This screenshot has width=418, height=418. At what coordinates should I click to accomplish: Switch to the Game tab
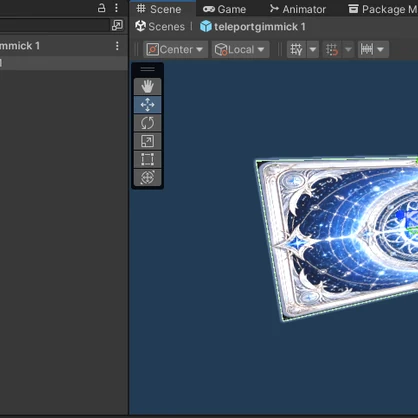[x=225, y=9]
